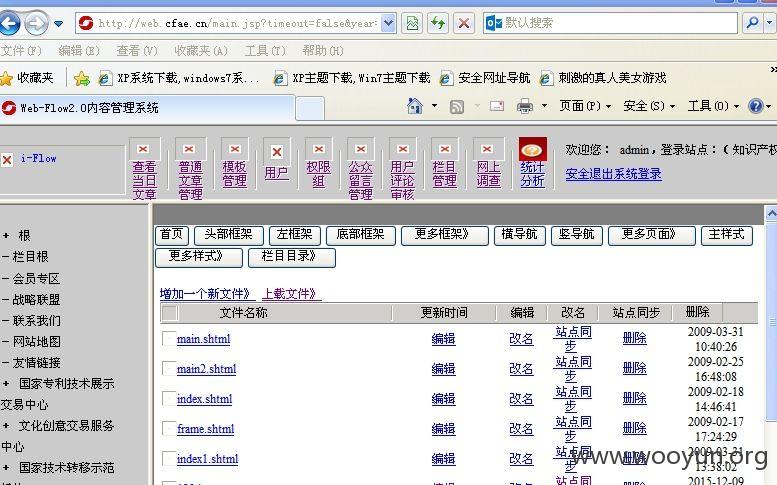Image resolution: width=777 pixels, height=485 pixels.
Task: Click the 主样式 button
Action: pos(726,235)
